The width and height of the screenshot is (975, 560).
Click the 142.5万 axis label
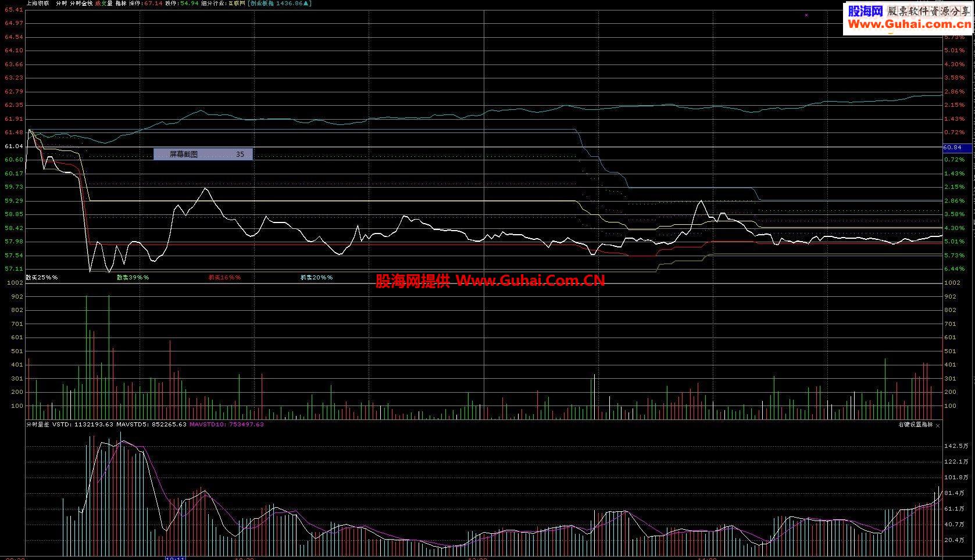coord(956,446)
